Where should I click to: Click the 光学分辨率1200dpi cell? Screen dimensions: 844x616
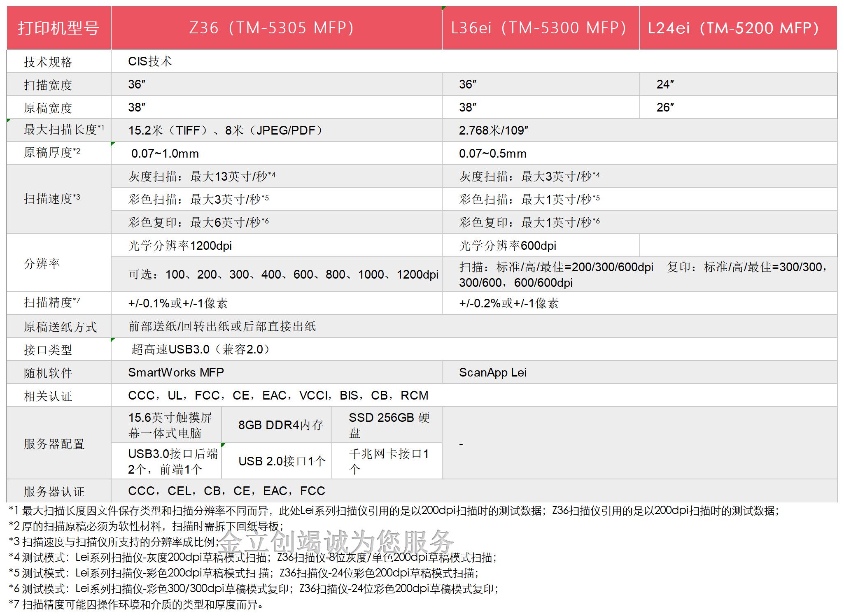click(x=277, y=246)
